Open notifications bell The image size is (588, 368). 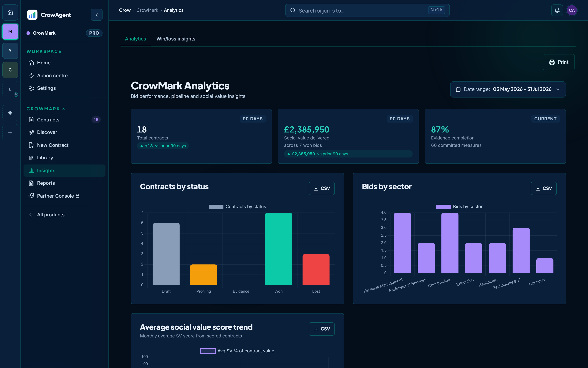pos(557,10)
